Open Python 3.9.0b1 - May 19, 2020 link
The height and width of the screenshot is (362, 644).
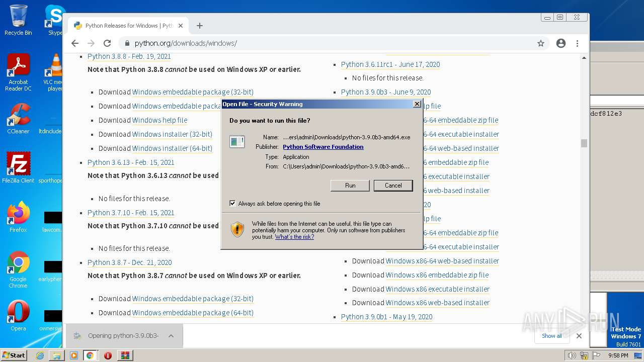[387, 317]
